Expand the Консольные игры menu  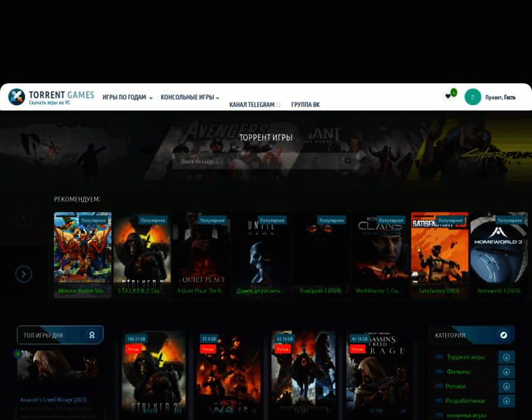point(190,97)
